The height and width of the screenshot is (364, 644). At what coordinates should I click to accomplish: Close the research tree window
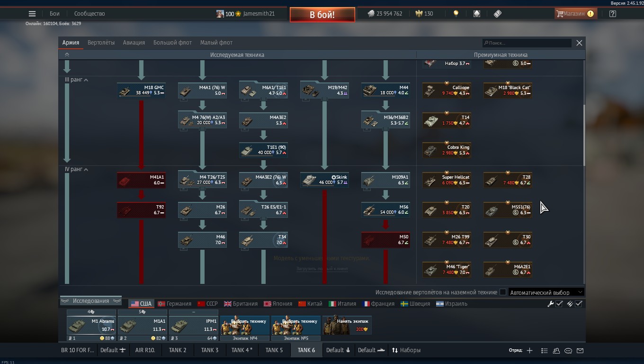[579, 43]
